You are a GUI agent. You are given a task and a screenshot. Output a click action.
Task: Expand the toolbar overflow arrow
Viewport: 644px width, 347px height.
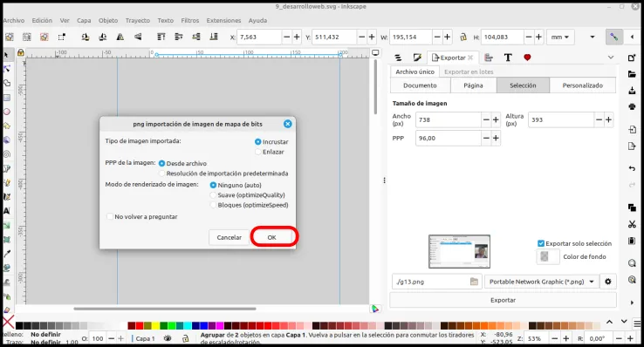point(593,37)
